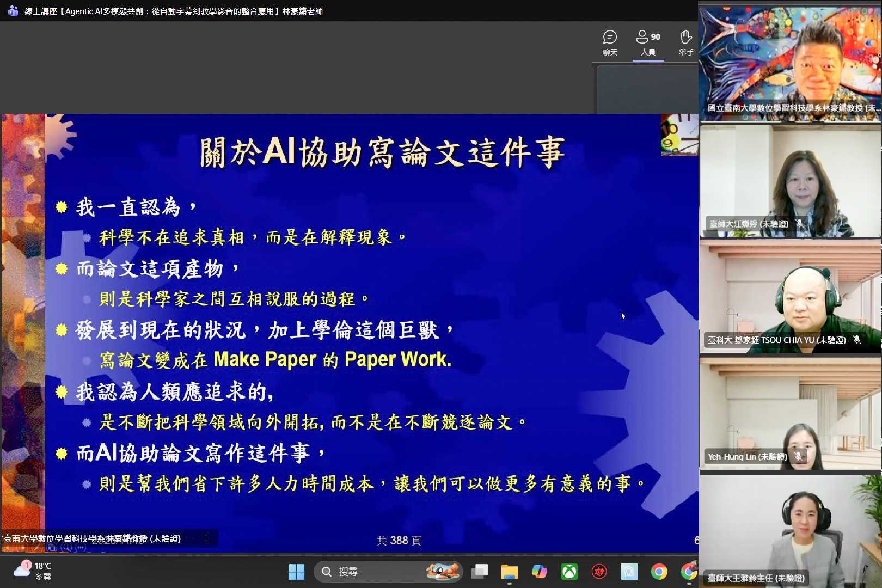Open Task View on the taskbar
Screen dimensions: 882x588
(480, 572)
